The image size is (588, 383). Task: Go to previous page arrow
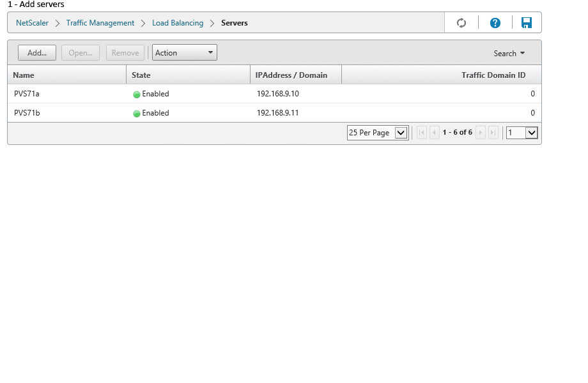click(435, 133)
